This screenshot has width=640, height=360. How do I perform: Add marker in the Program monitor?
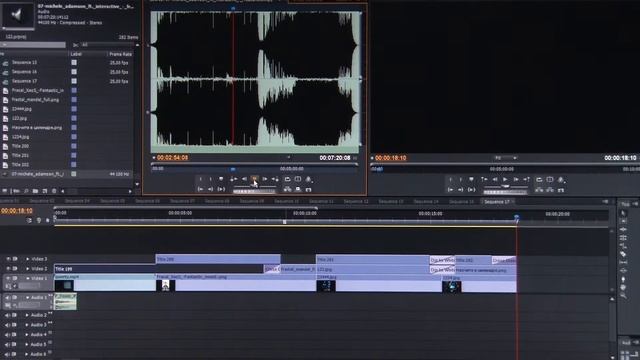pos(471,179)
